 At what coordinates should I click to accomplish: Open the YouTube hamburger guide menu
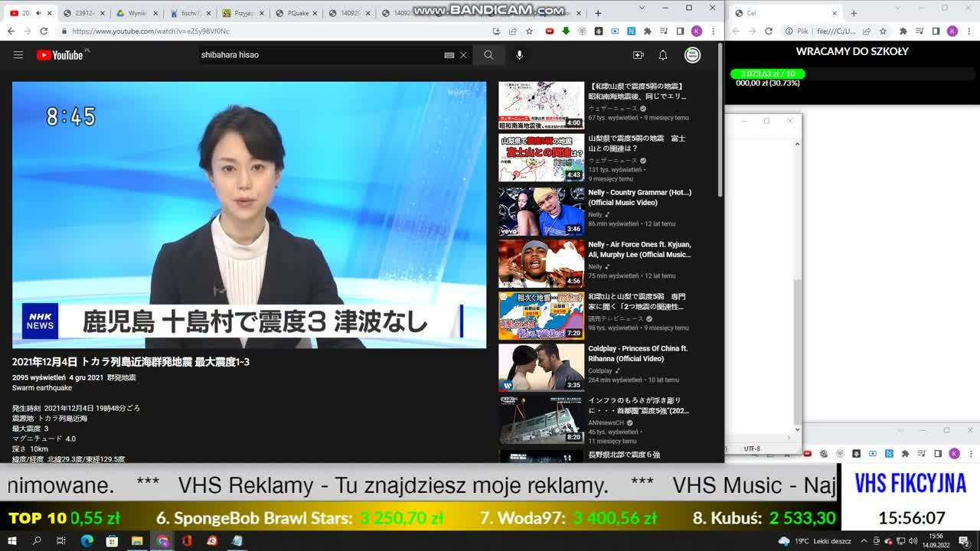[x=18, y=55]
